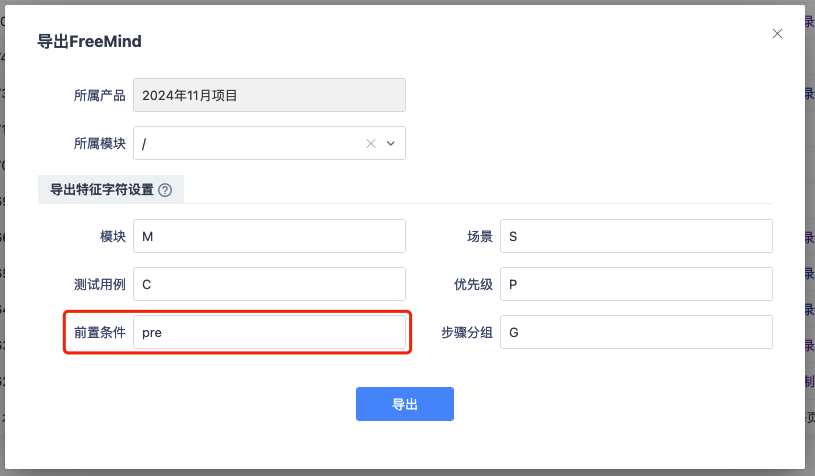
Task: Click the 导出FreeMind dialog title
Action: 89,42
